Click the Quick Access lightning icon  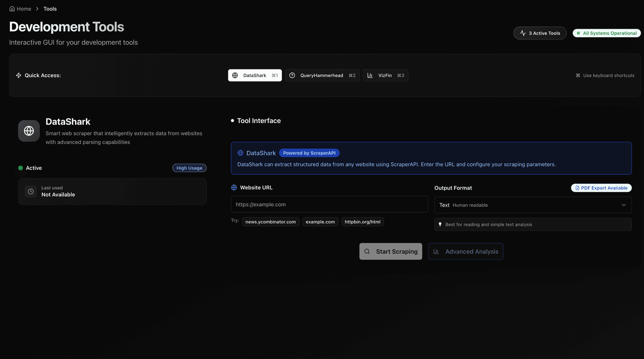(19, 75)
